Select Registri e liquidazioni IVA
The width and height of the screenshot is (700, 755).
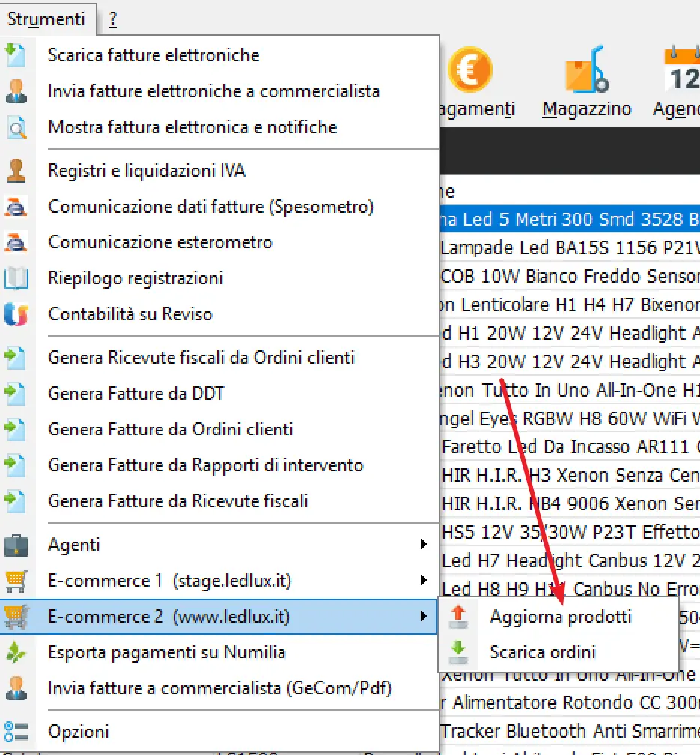tap(147, 171)
